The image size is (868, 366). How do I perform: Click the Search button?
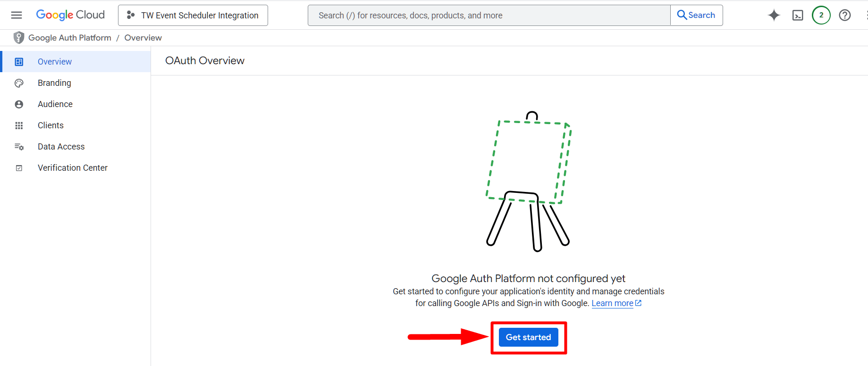(x=696, y=15)
